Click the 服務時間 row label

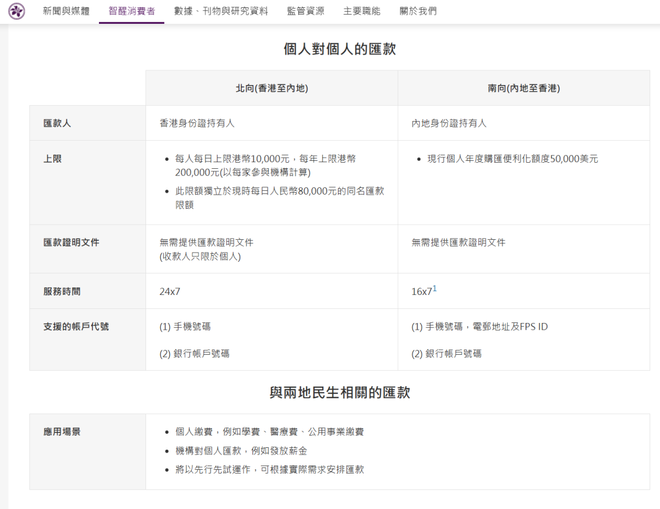62,291
